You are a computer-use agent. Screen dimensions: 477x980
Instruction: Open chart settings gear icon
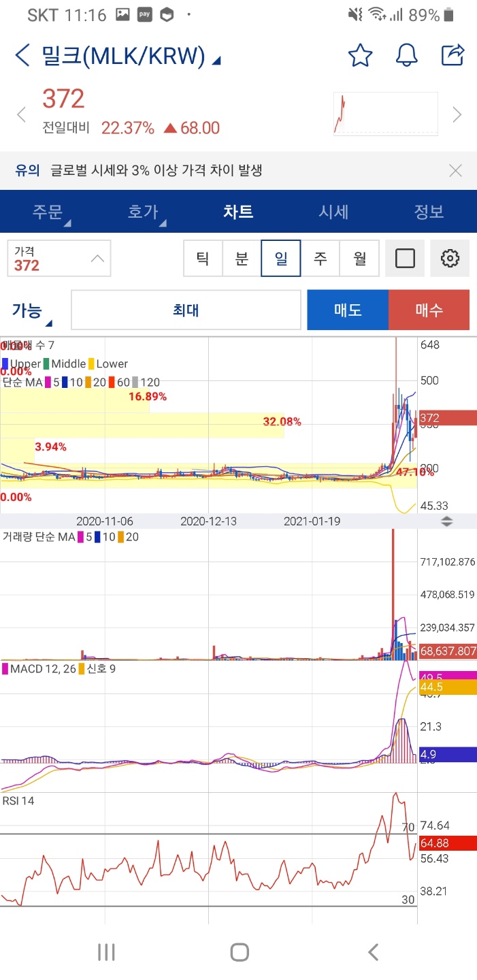[450, 259]
